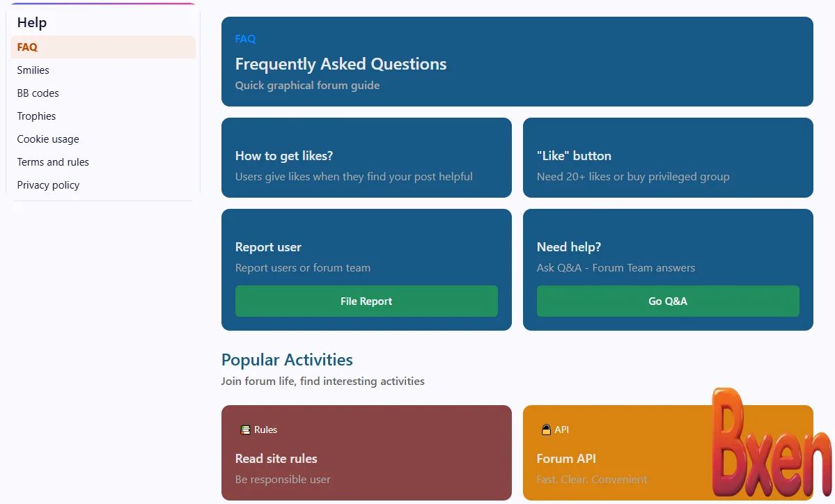Click the blue FAQ label in banner

[245, 39]
